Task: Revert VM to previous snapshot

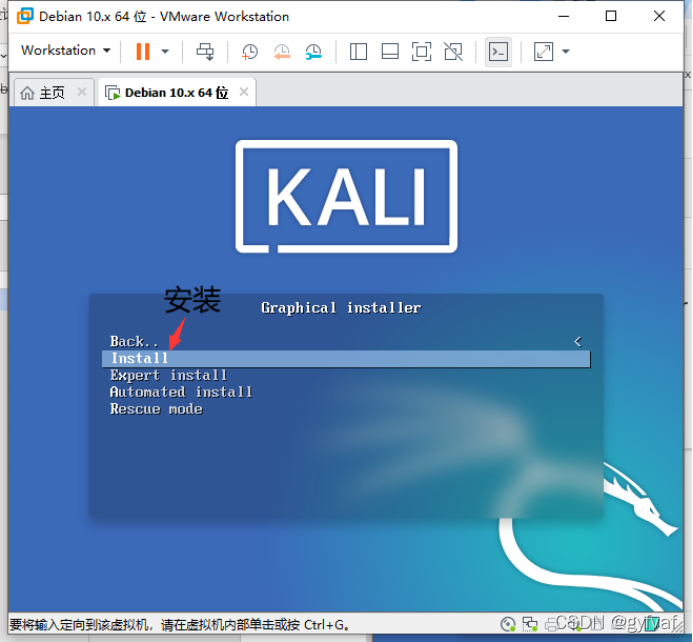Action: click(x=282, y=52)
